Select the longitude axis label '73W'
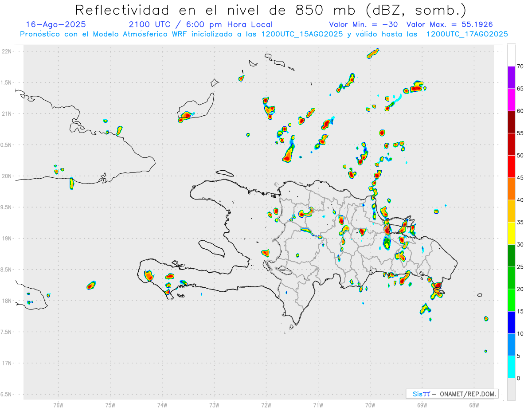Viewport: 532px width, 411px height. (x=214, y=405)
